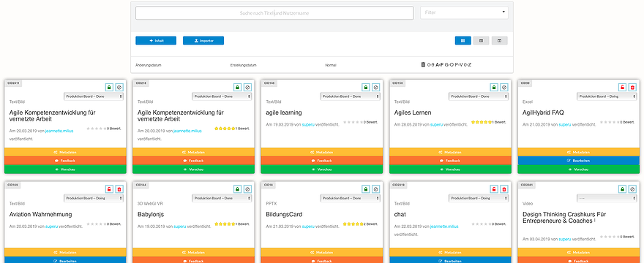Open Metadaten for card CID2411
The height and width of the screenshot is (263, 644).
point(65,152)
